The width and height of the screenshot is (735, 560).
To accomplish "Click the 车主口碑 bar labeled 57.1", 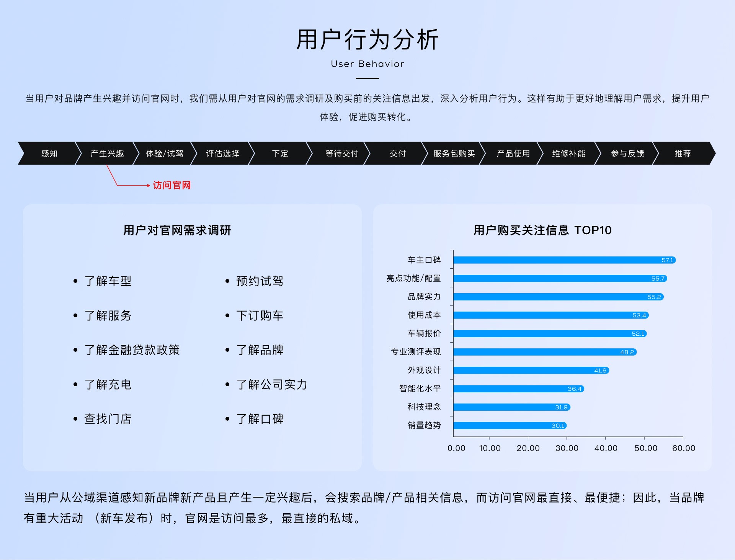I will (564, 260).
